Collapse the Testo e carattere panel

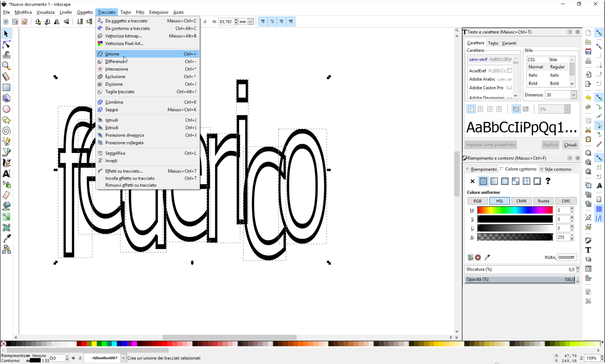pyautogui.click(x=570, y=32)
